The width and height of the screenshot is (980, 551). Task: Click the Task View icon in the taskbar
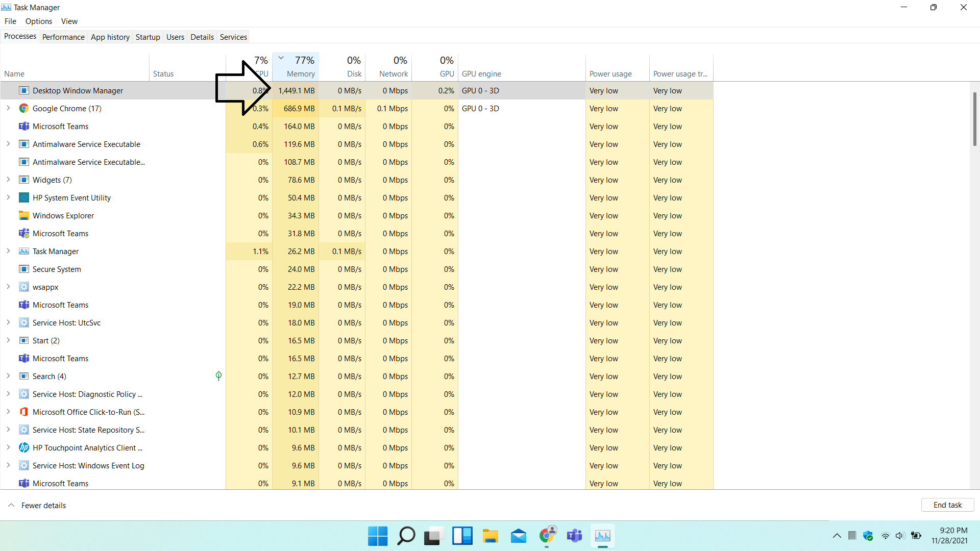433,536
